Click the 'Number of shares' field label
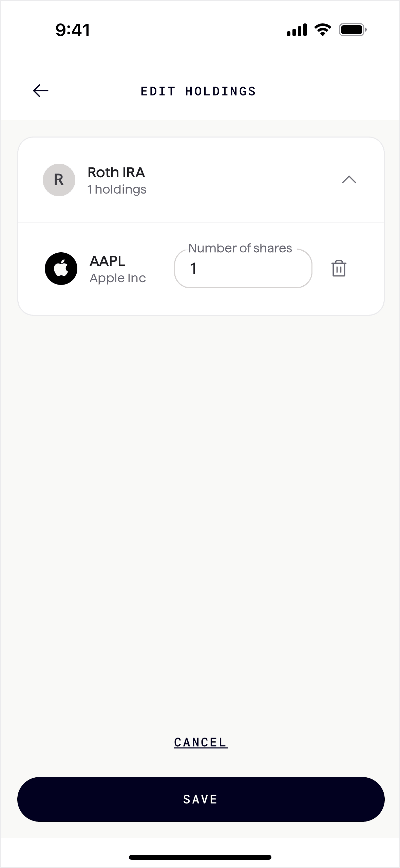Image resolution: width=400 pixels, height=868 pixels. tap(240, 248)
